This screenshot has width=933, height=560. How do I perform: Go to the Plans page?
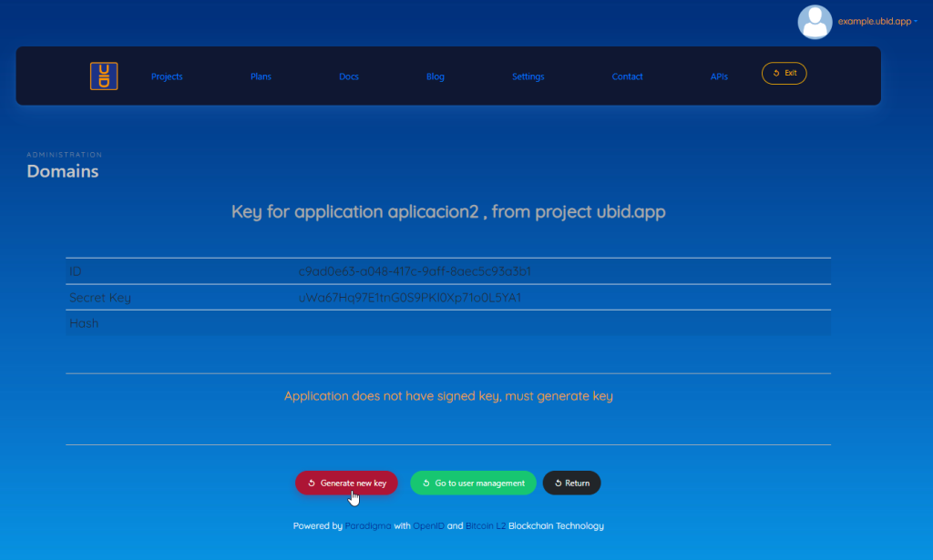(x=261, y=76)
